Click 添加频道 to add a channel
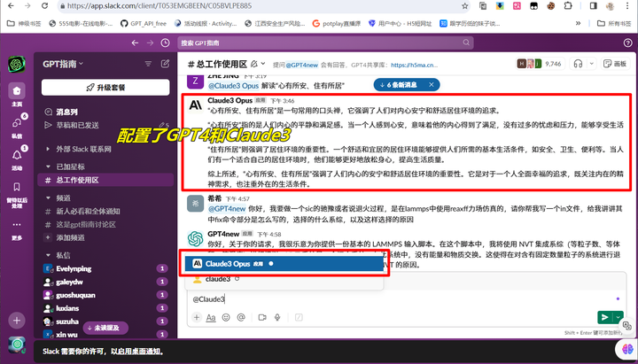Image resolution: width=638 pixels, height=364 pixels. coord(70,237)
